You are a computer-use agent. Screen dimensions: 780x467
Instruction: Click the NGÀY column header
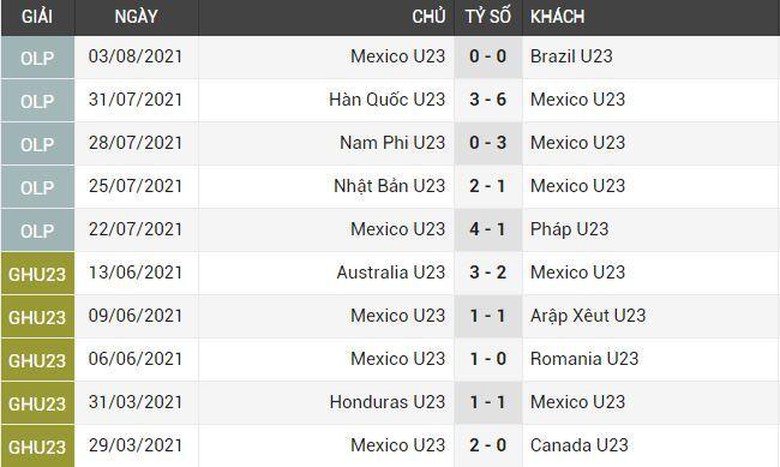tap(135, 17)
